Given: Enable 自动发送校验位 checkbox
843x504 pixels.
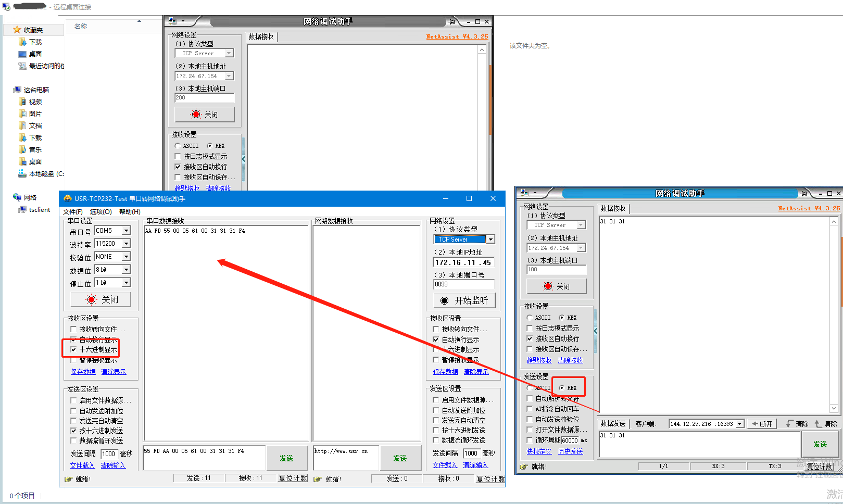Looking at the screenshot, I should point(530,419).
